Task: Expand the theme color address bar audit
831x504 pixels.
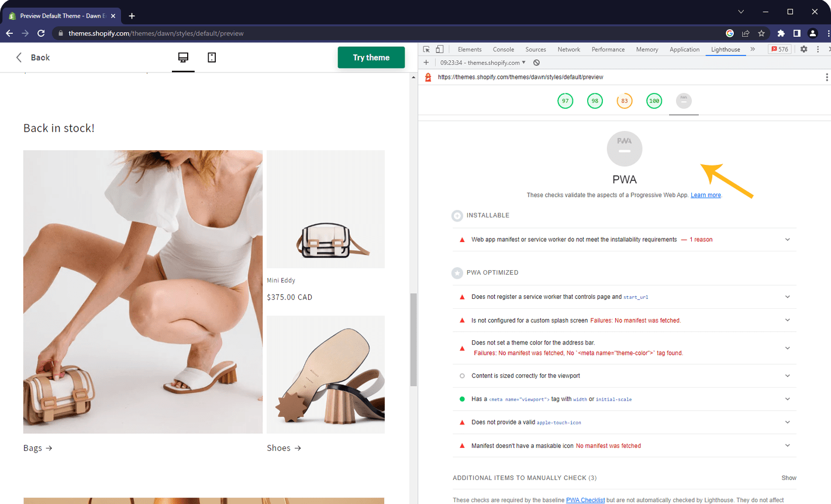Action: 625,348
